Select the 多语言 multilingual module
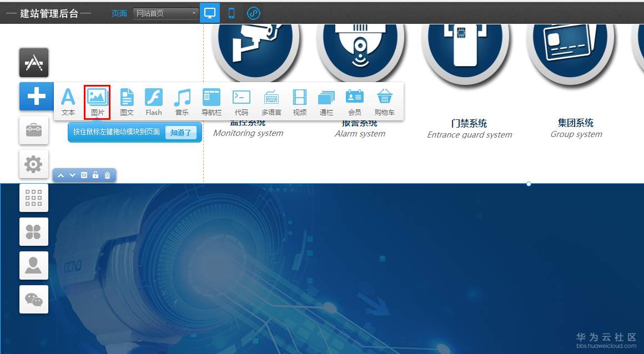This screenshot has width=644, height=354. 271,102
